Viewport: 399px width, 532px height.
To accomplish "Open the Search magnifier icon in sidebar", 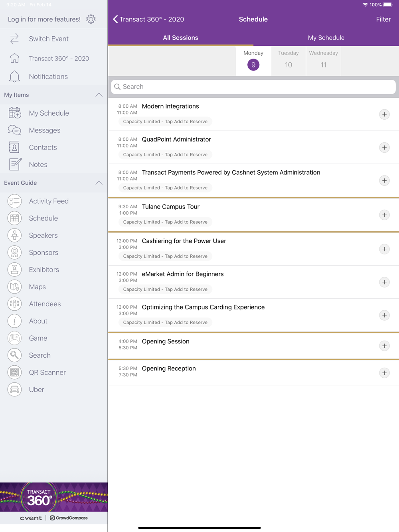I will [14, 356].
